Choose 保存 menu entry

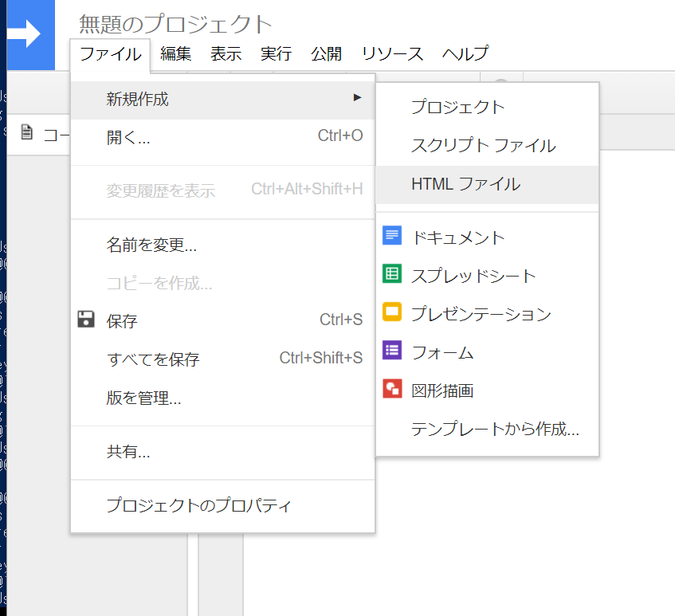223,322
